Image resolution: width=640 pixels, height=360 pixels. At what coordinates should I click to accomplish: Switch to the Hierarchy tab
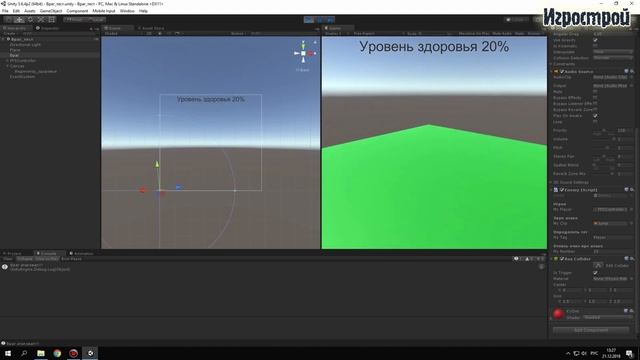tap(16, 28)
